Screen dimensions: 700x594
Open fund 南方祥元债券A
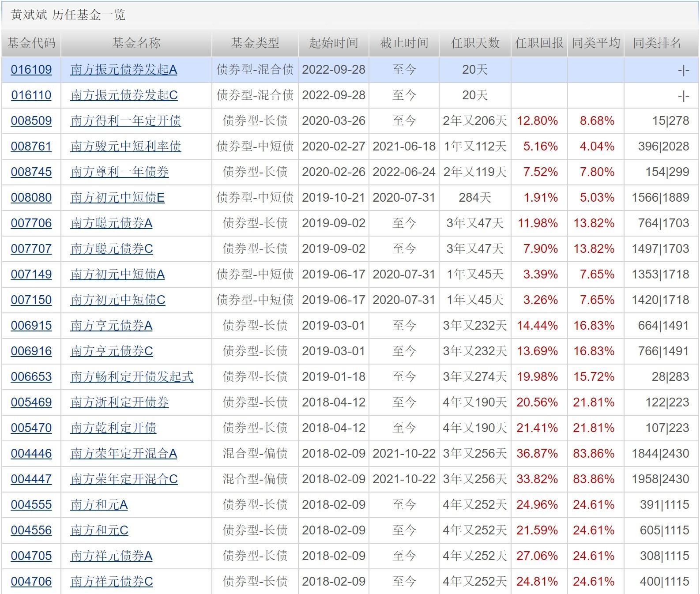[111, 556]
